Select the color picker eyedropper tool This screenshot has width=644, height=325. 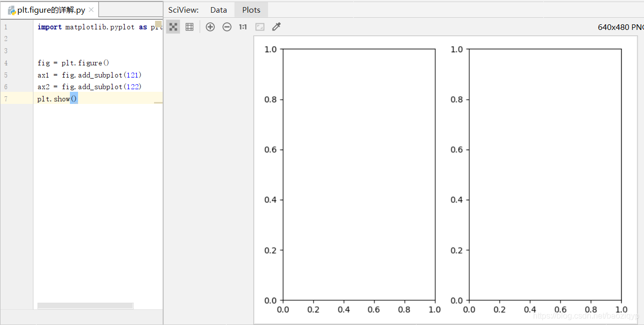[x=276, y=27]
